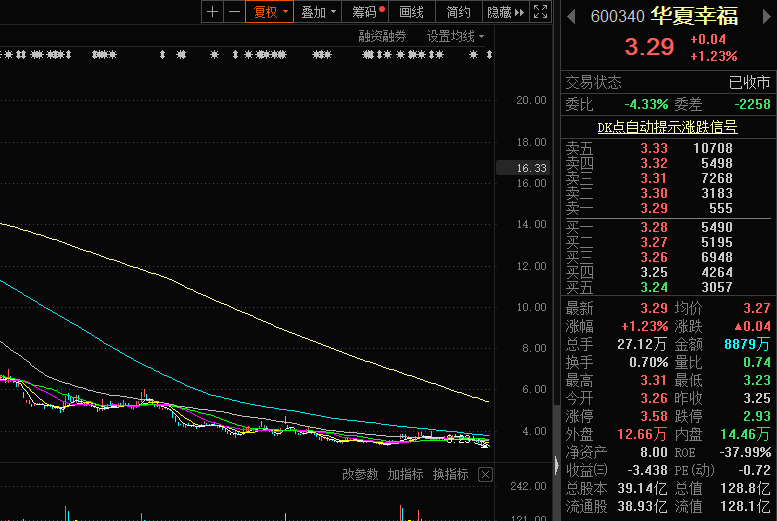This screenshot has height=521, width=777.
Task: Select 卖二 price 3.30
Action: pyautogui.click(x=654, y=193)
